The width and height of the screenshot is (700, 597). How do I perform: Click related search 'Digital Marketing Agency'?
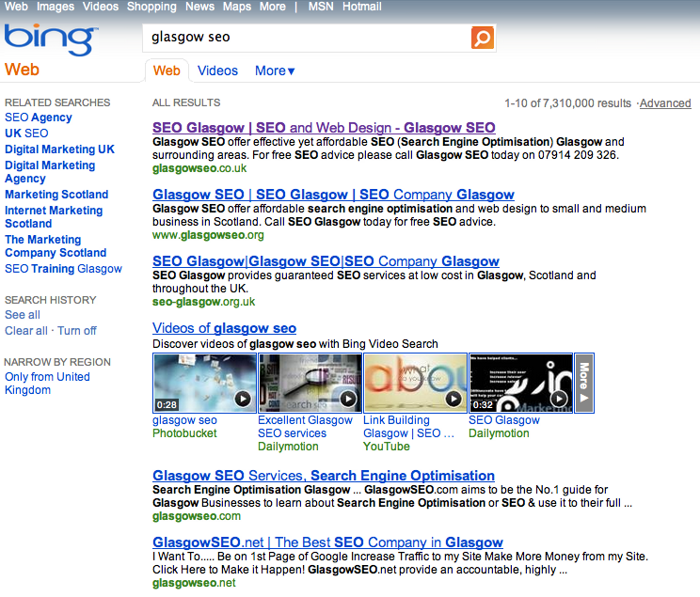coord(50,172)
